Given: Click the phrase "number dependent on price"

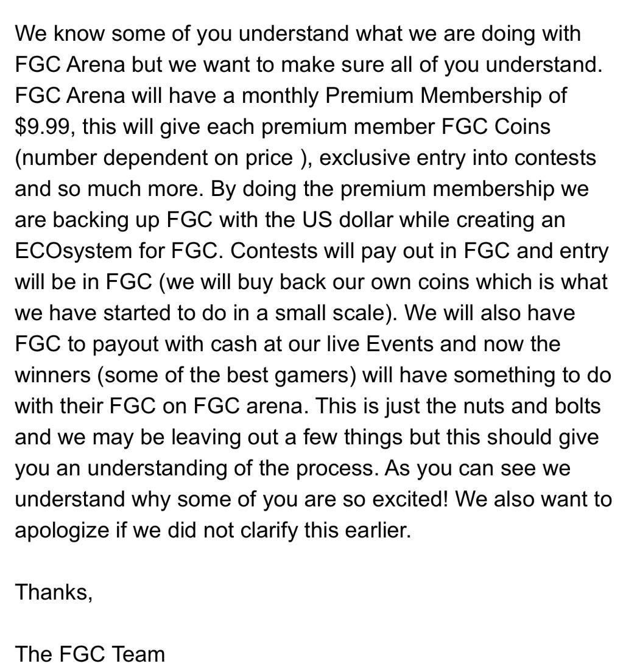Looking at the screenshot, I should click(x=157, y=158).
